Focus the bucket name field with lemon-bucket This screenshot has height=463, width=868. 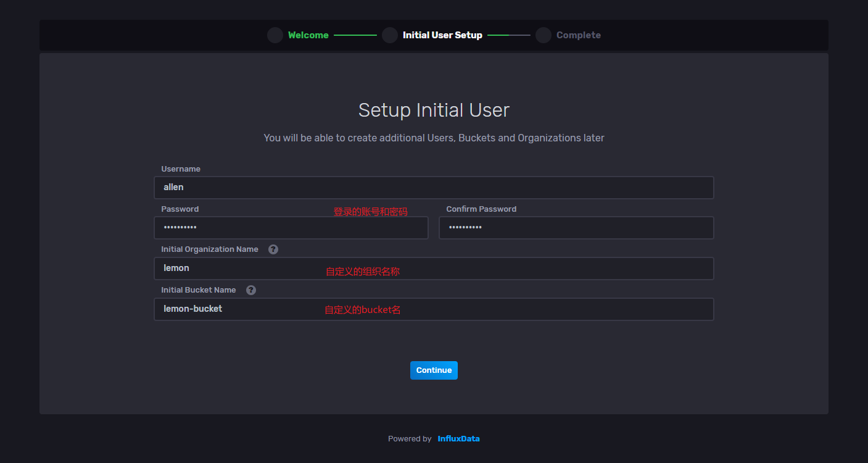[434, 309]
